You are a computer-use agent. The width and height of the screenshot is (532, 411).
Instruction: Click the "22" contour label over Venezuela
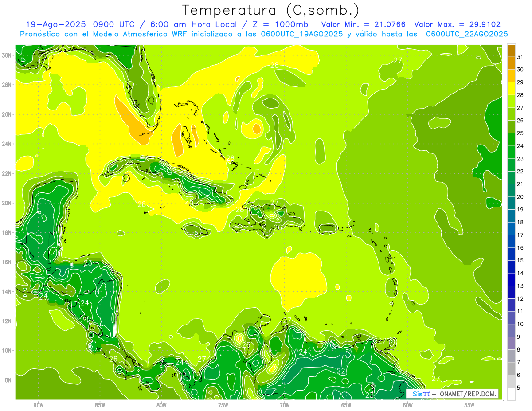click(341, 371)
